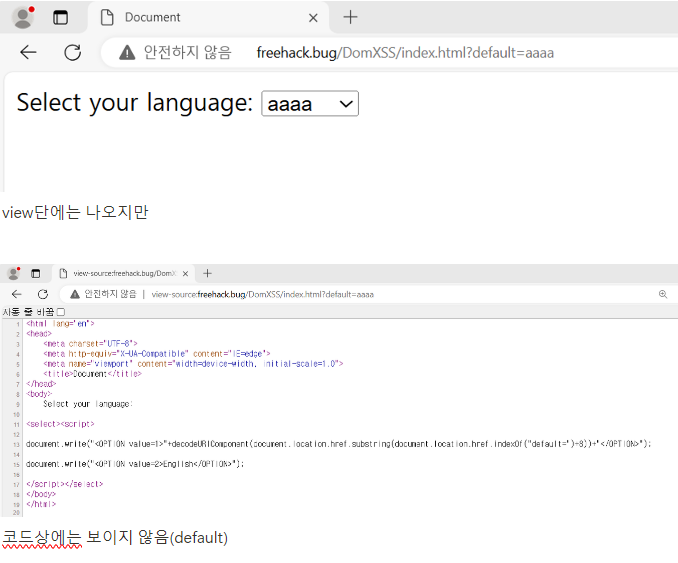
Task: Select the Document tab in top browser
Action: pyautogui.click(x=208, y=17)
